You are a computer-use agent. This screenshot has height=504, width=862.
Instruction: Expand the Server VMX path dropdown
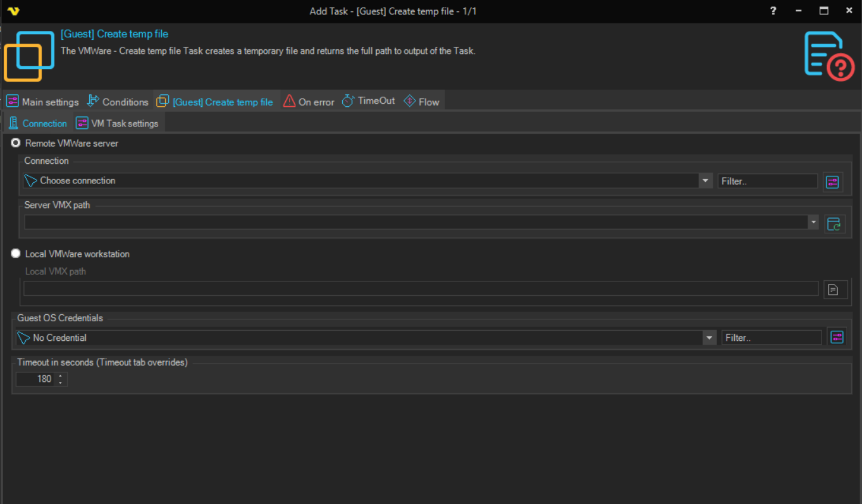(x=813, y=223)
